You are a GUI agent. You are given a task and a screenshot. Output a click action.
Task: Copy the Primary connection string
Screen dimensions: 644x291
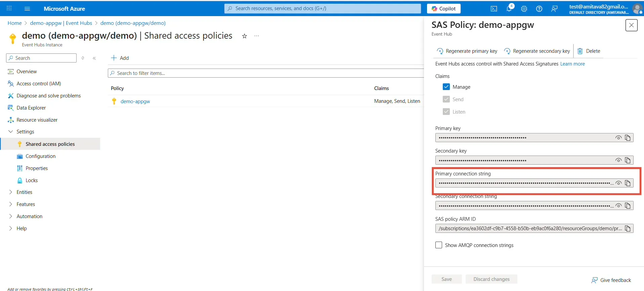tap(628, 183)
